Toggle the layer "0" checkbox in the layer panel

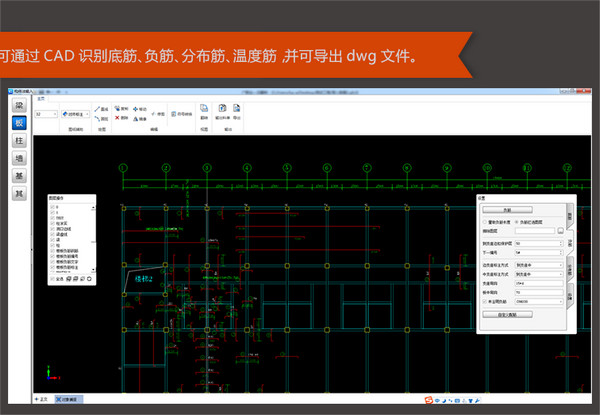52,207
